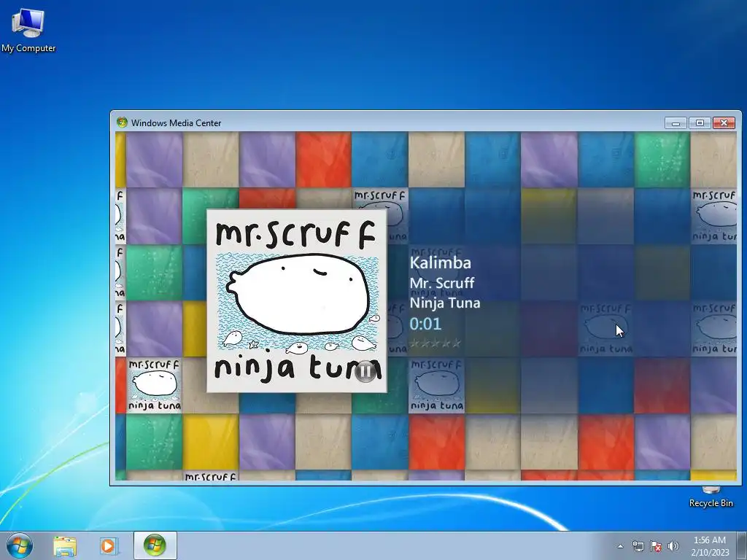Close the Windows Media Center window
Image resolution: width=747 pixels, height=560 pixels.
724,122
